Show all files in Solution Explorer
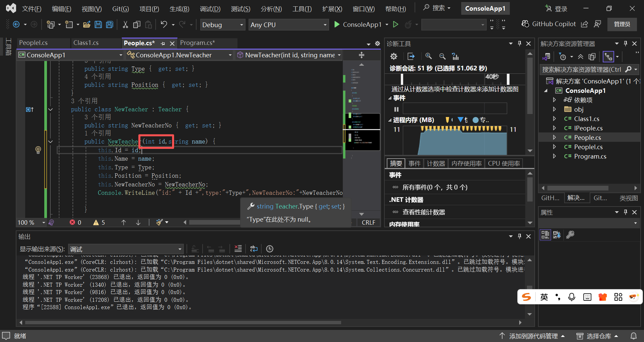The width and height of the screenshot is (644, 342). click(592, 57)
